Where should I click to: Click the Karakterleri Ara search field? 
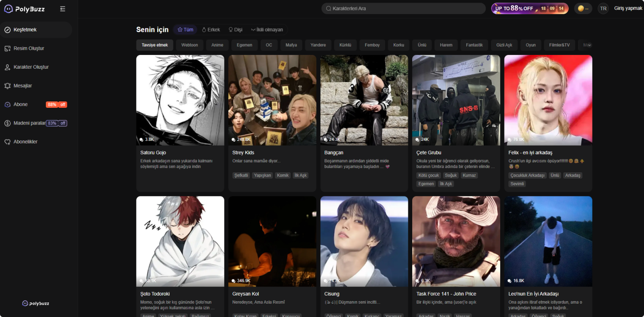(x=404, y=9)
